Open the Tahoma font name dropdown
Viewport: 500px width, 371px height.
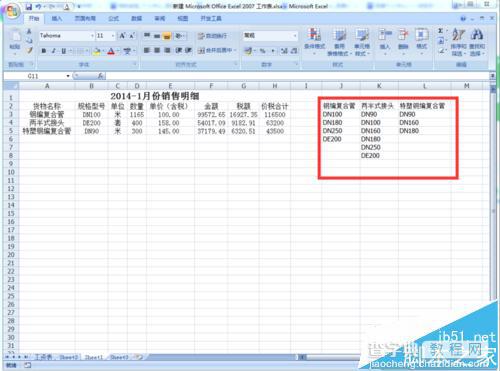click(92, 36)
